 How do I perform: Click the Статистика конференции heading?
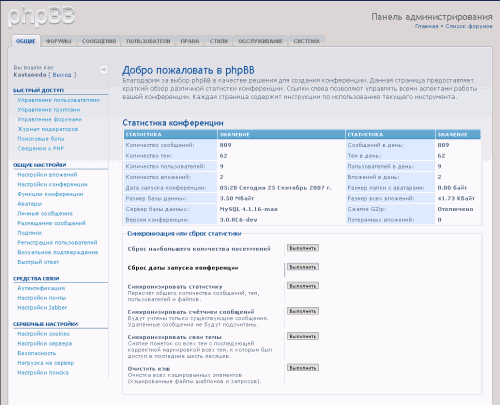click(x=173, y=123)
